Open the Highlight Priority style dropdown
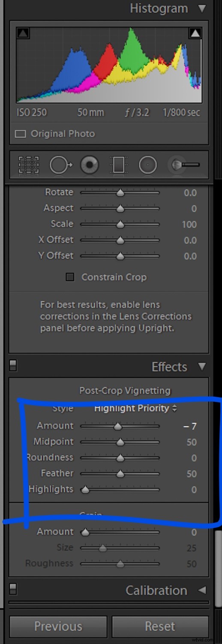This screenshot has height=644, width=222. 135,408
